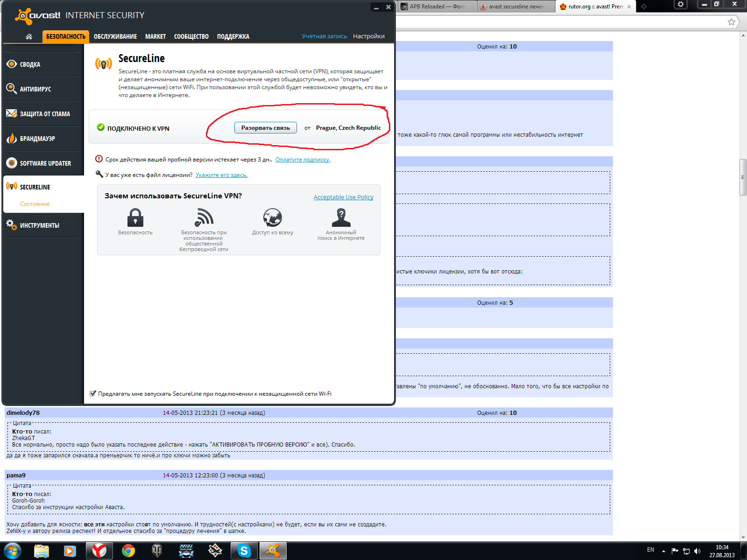
Task: Open Skype from the taskbar
Action: pyautogui.click(x=244, y=551)
